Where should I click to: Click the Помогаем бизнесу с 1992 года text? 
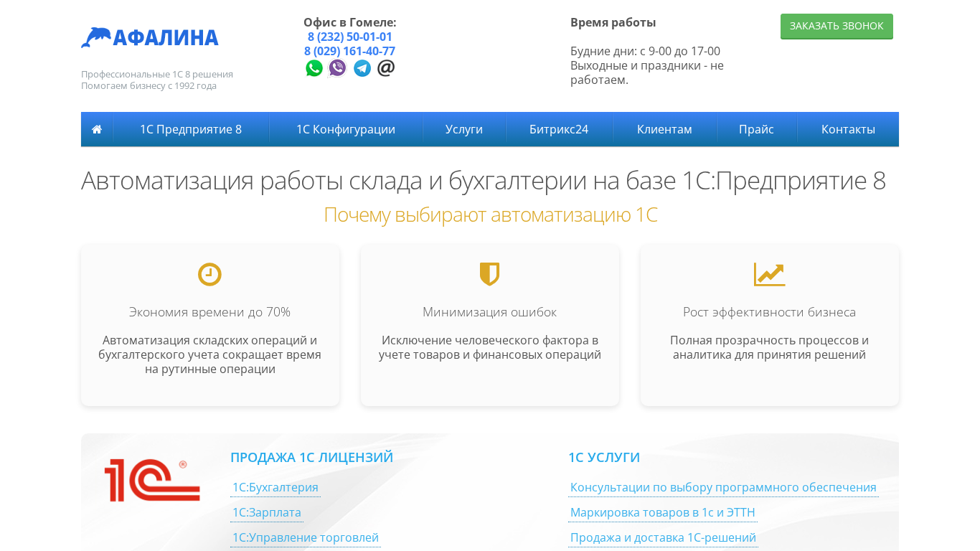[x=149, y=85]
